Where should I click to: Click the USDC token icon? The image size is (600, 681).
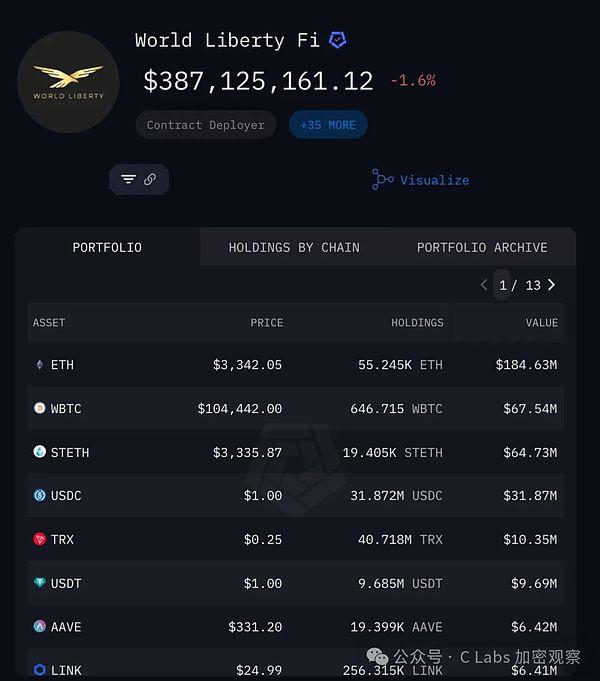40,495
